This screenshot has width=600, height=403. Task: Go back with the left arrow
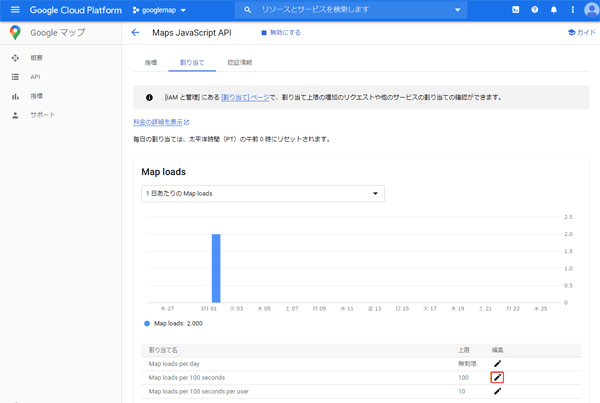(135, 33)
